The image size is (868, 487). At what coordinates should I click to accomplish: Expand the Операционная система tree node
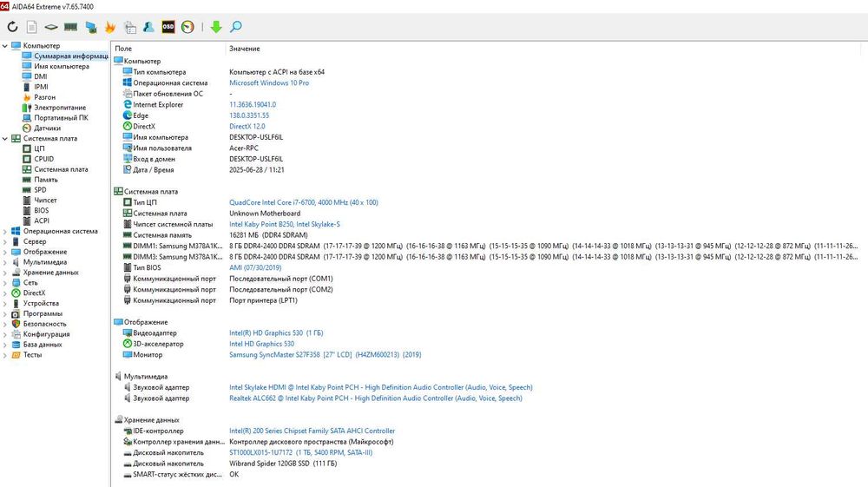point(5,231)
